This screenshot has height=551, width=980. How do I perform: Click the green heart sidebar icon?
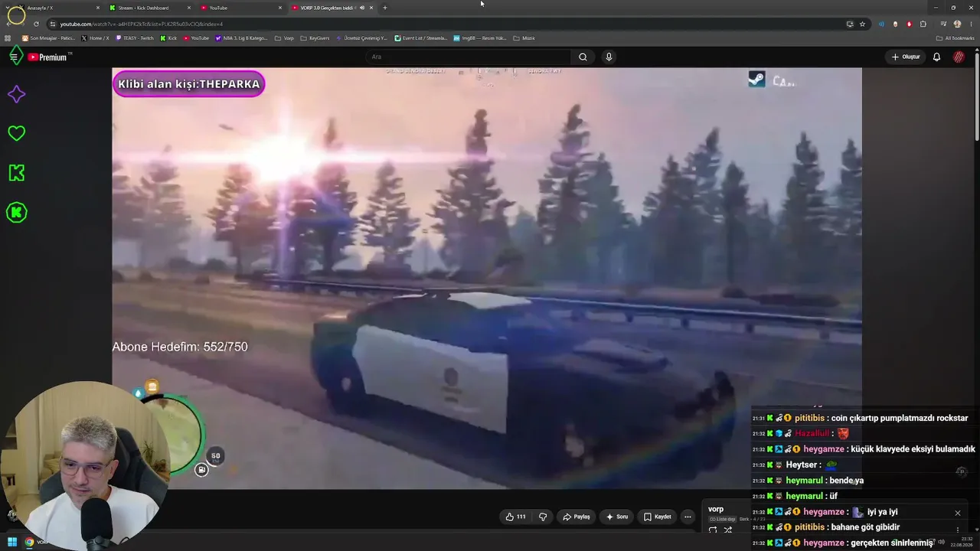pyautogui.click(x=16, y=133)
